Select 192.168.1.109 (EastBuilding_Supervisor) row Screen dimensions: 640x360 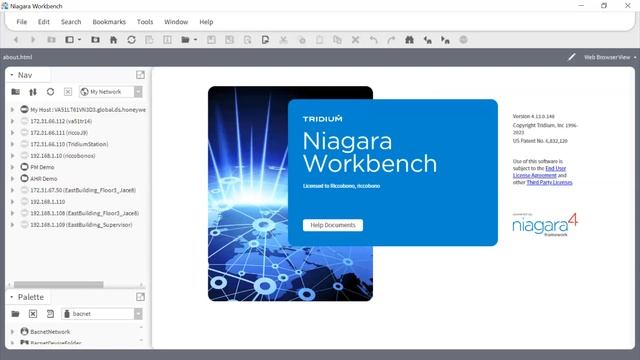coord(81,224)
